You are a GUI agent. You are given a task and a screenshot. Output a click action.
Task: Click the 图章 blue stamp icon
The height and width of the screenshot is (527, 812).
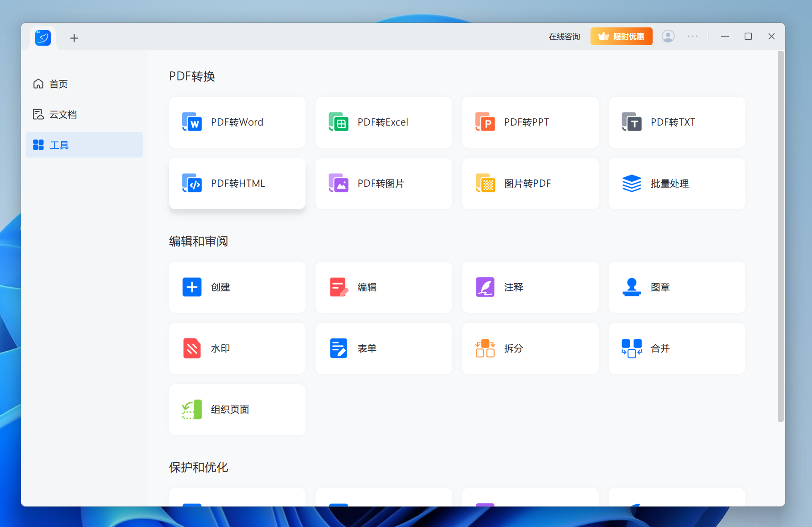(x=632, y=287)
